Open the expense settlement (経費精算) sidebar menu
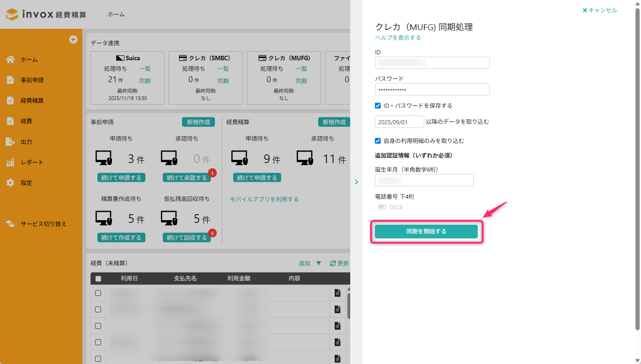The height and width of the screenshot is (364, 641). (32, 100)
